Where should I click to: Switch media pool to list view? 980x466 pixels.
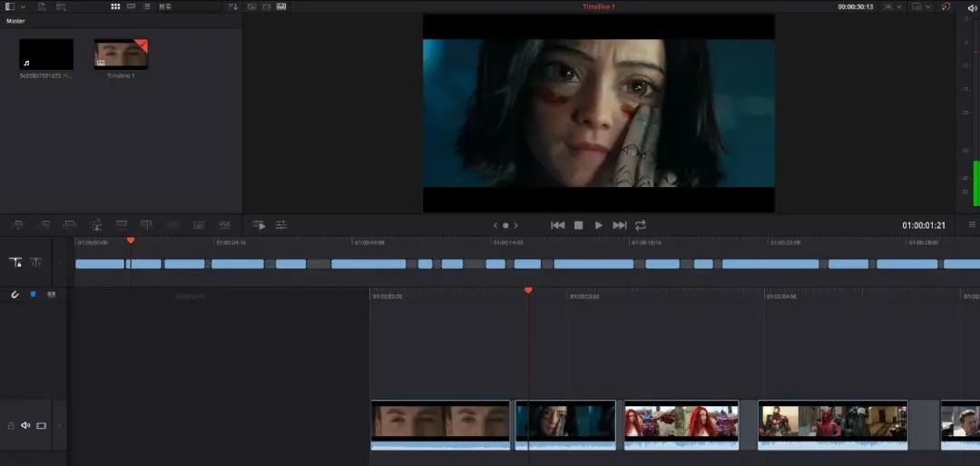coord(147,6)
